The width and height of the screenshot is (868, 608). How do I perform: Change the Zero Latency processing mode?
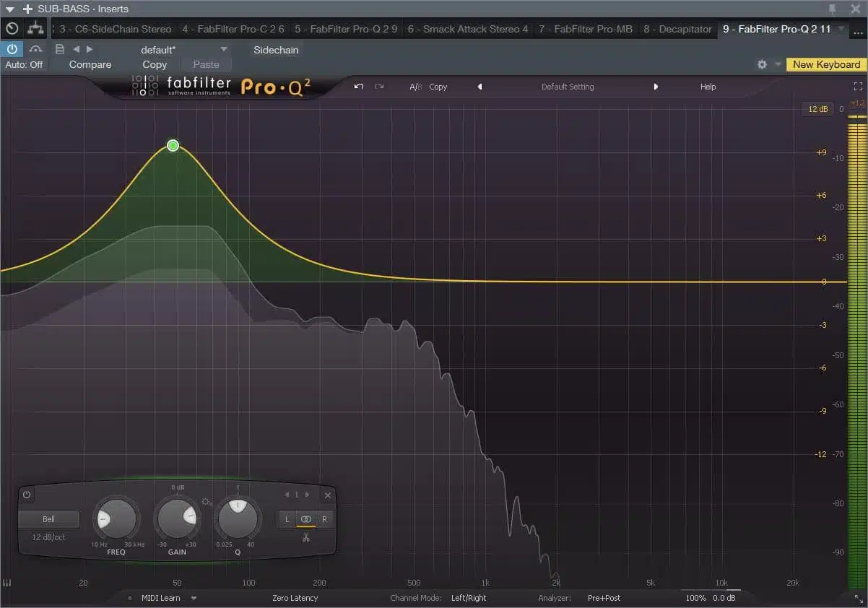tap(295, 598)
